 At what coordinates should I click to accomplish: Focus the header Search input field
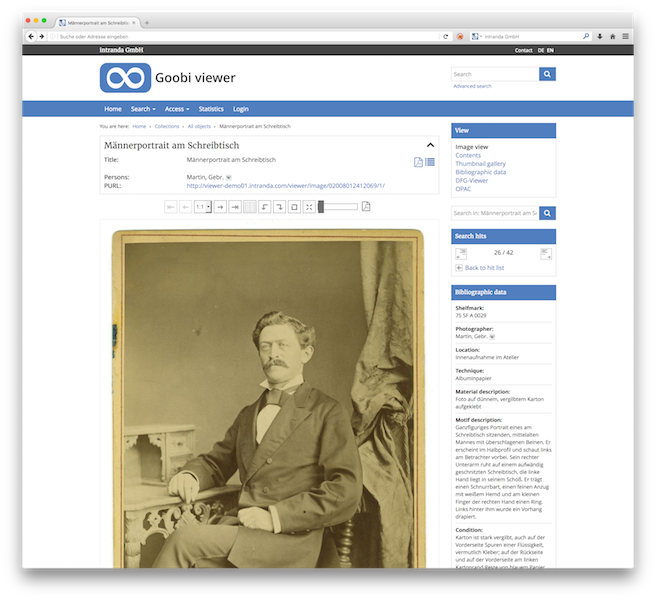coord(495,74)
